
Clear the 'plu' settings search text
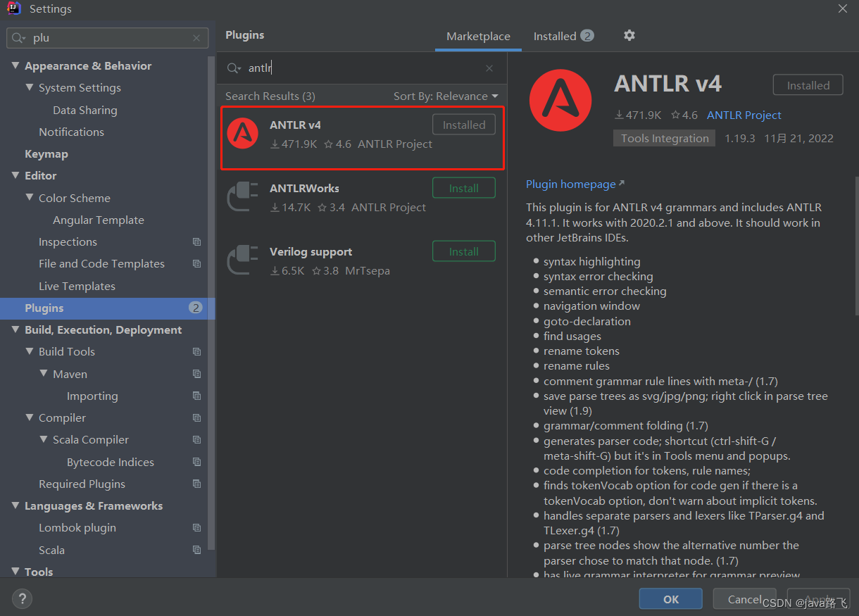(196, 38)
